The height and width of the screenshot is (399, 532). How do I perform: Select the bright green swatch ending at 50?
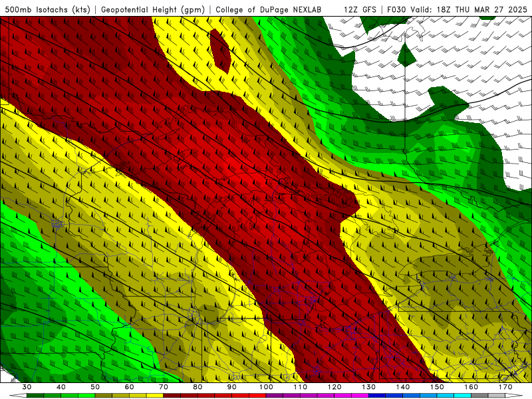tap(86, 396)
